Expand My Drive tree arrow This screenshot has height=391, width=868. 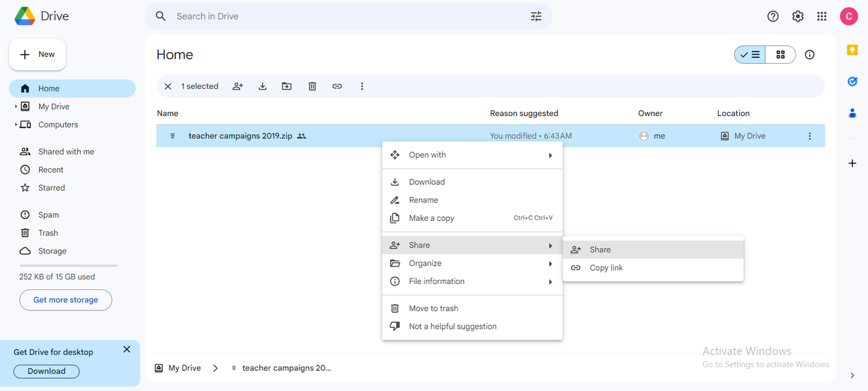(x=16, y=106)
